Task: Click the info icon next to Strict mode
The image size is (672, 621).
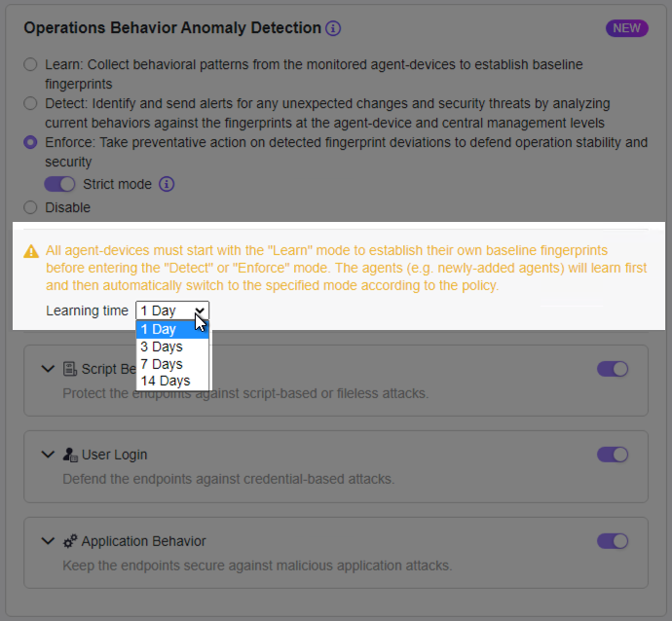Action: tap(167, 184)
